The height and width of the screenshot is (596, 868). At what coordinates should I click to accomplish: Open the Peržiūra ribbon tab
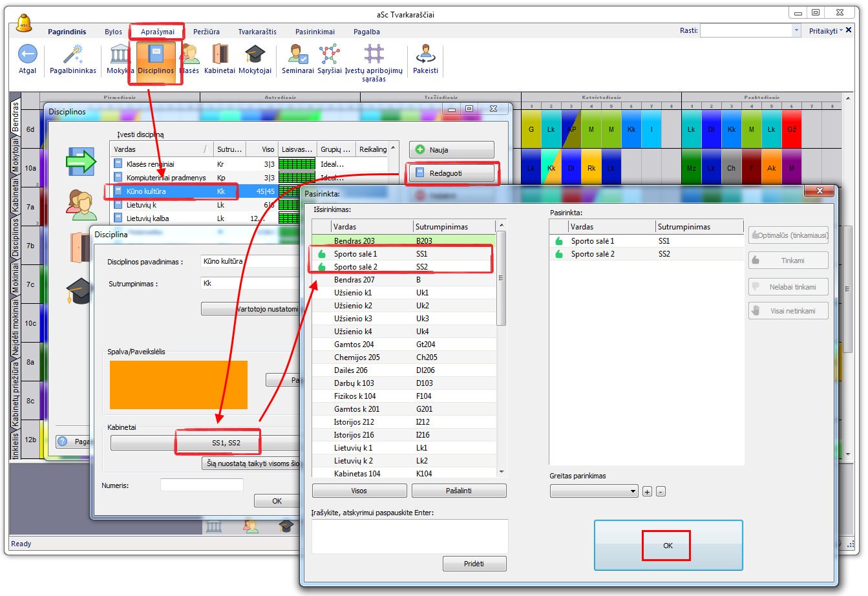206,32
